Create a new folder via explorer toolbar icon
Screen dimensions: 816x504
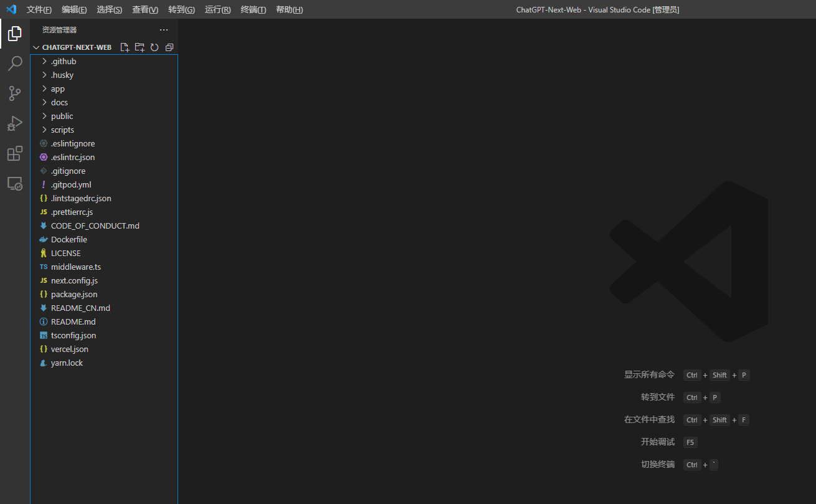(x=140, y=47)
